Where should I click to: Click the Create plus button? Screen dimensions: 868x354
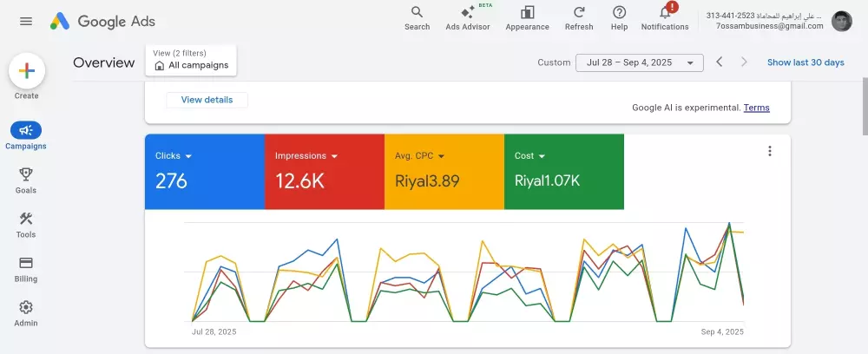coord(27,71)
